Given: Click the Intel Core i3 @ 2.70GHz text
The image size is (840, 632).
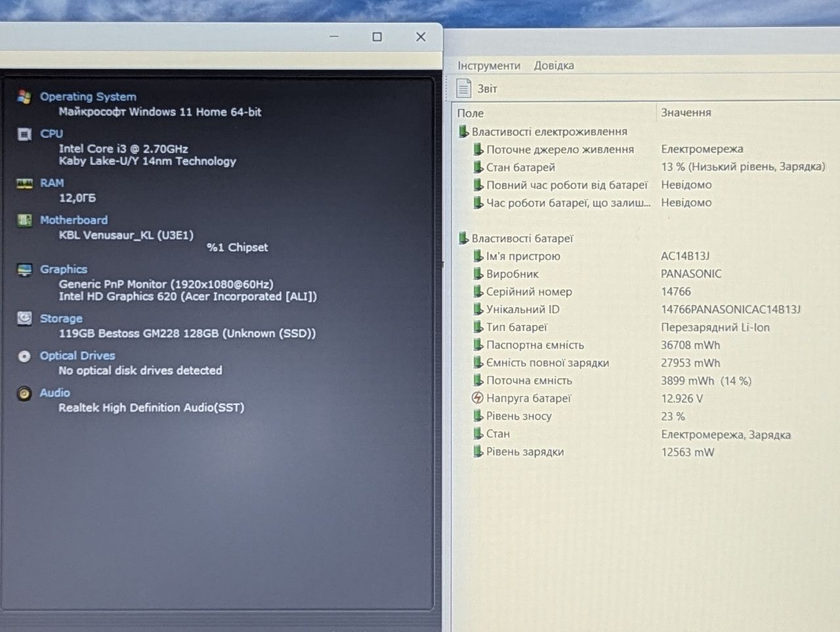Looking at the screenshot, I should coord(123,149).
